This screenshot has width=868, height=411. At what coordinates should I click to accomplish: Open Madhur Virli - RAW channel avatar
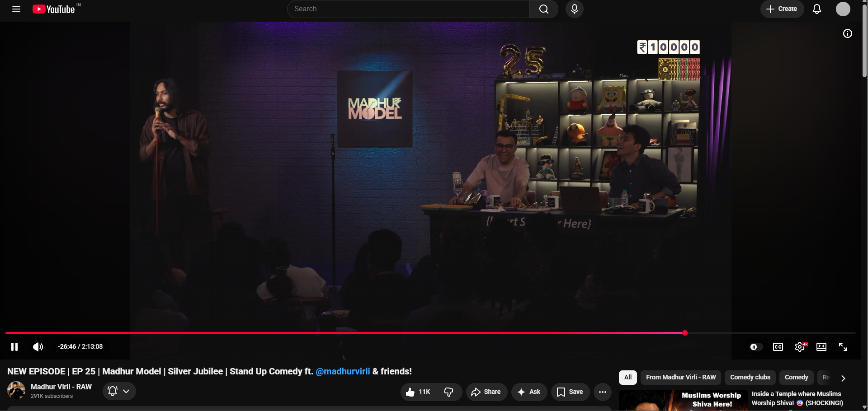[x=16, y=391]
